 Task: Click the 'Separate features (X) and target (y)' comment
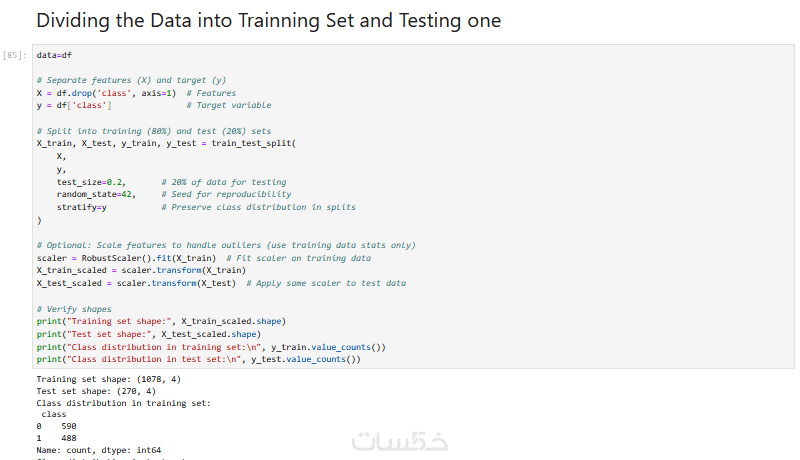point(131,80)
